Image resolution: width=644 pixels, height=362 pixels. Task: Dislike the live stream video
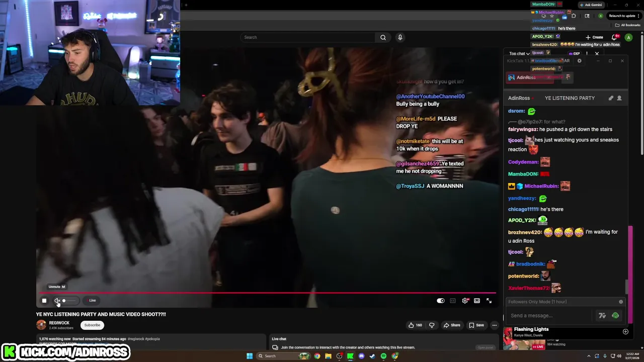(432, 325)
